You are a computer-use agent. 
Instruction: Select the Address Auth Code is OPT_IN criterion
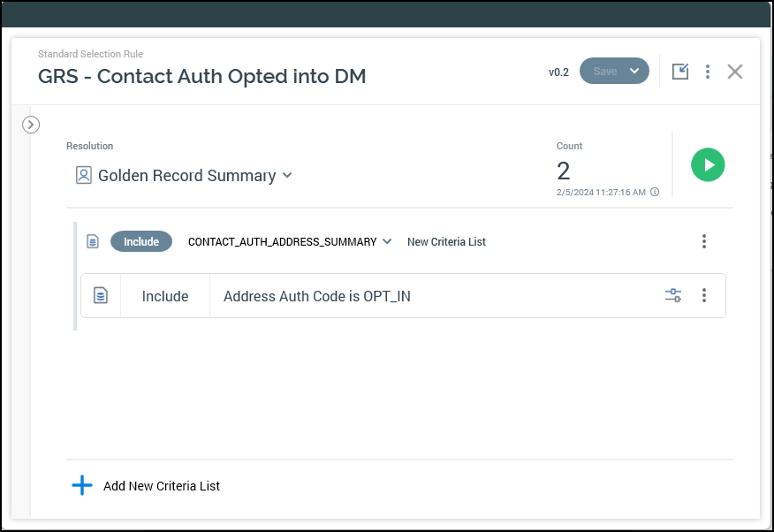(x=317, y=296)
